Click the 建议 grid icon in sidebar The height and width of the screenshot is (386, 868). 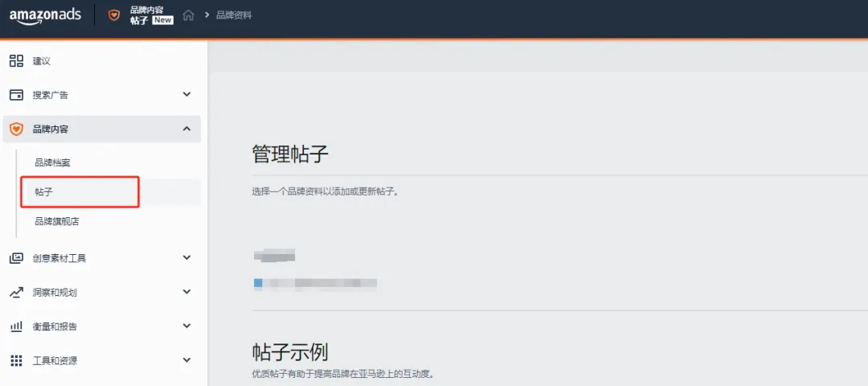[16, 61]
